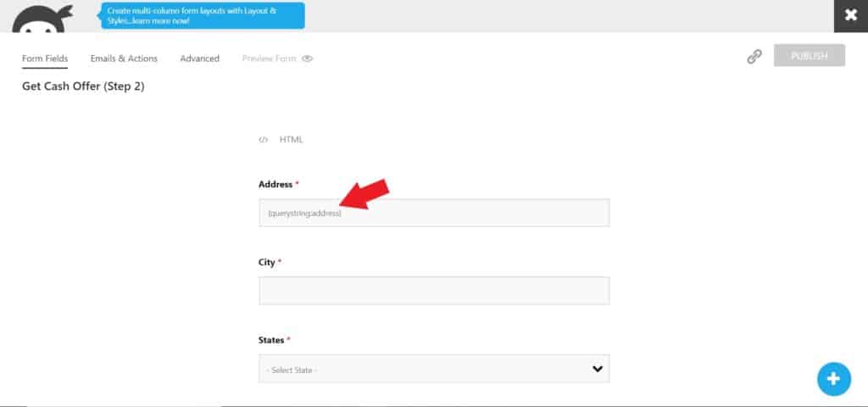Click the X close builder icon

tap(851, 15)
